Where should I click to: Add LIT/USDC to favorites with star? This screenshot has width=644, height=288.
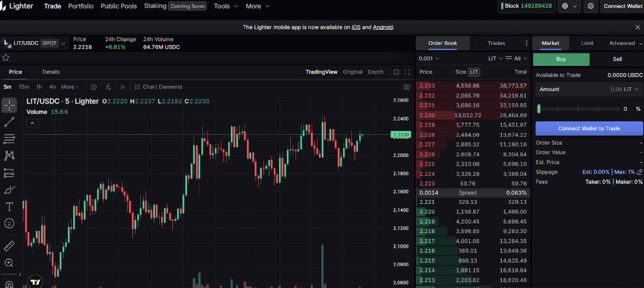pos(6,57)
